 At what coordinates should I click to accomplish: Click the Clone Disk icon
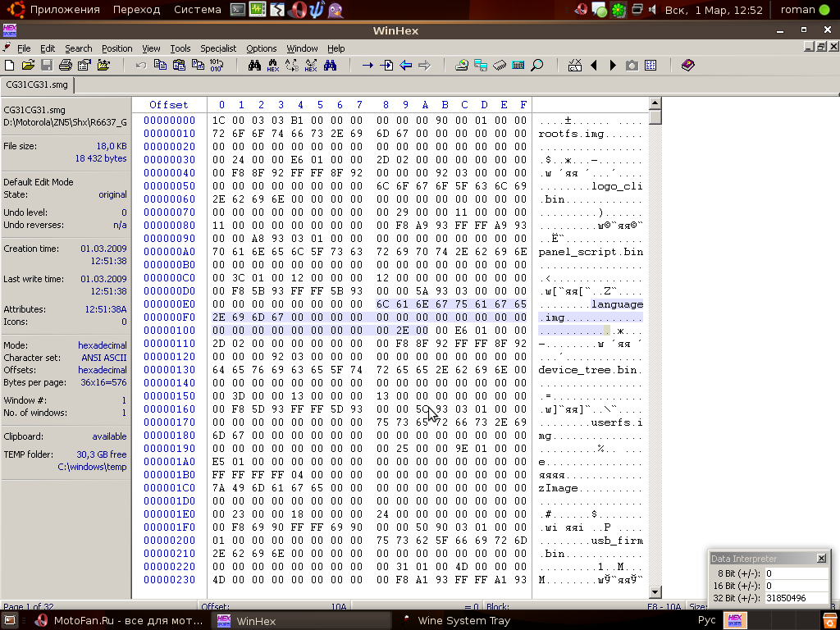click(x=481, y=66)
